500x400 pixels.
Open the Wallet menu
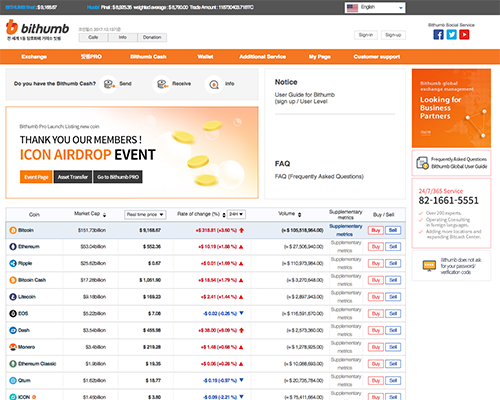click(205, 57)
